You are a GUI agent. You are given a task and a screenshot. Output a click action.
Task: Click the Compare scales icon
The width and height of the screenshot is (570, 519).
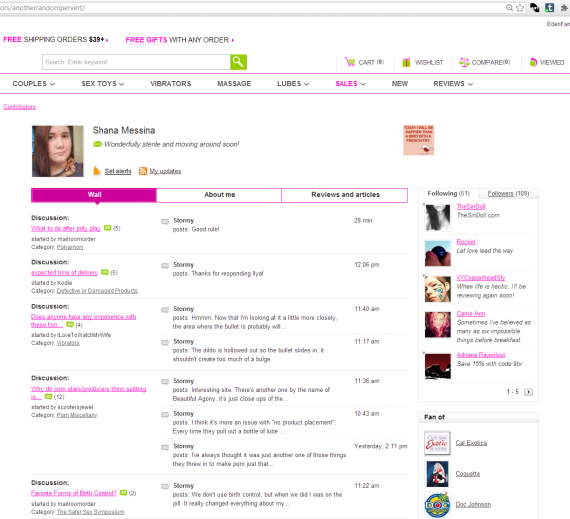[464, 62]
